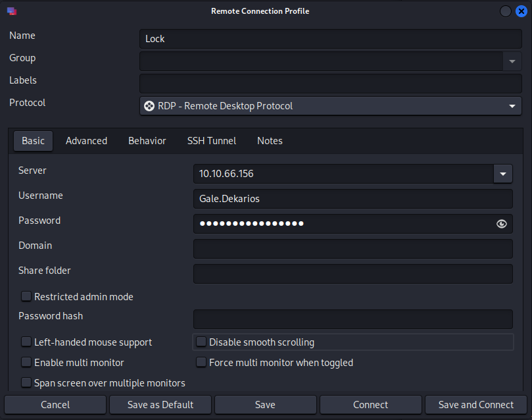Screen dimensions: 532x420
Task: Switch to the Advanced tab
Action: coord(86,141)
